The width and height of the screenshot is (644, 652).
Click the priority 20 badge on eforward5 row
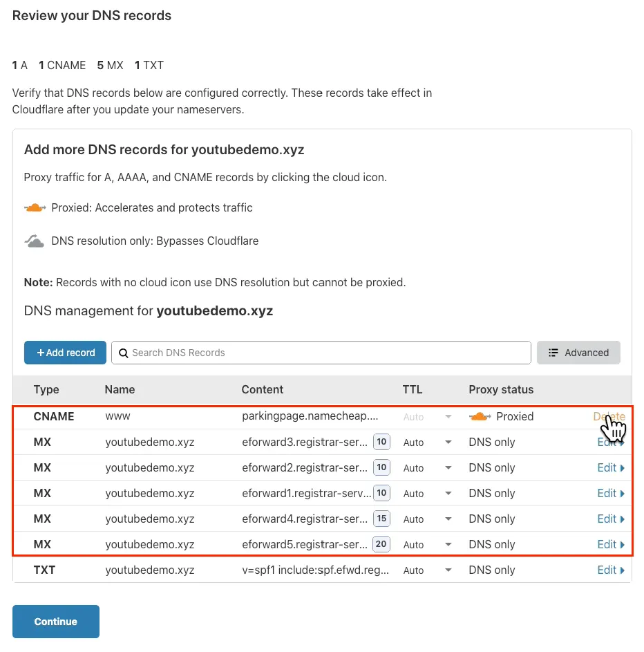381,544
